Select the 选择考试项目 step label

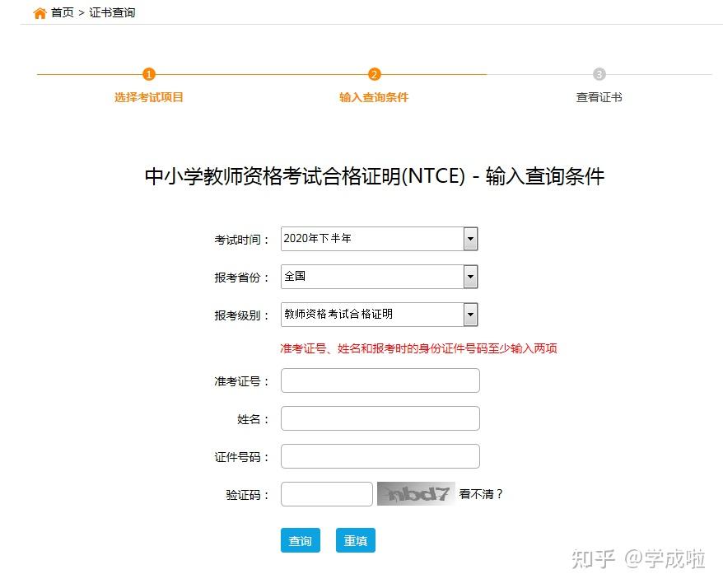149,96
